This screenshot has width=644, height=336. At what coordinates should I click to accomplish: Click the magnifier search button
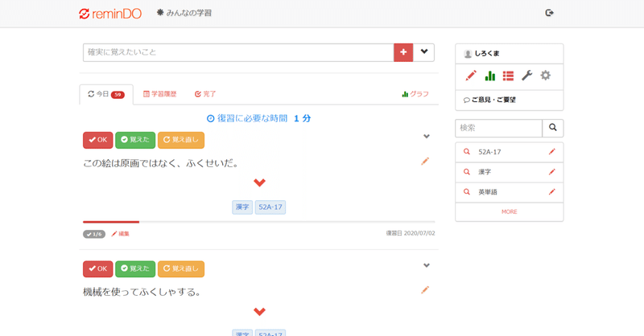pos(553,128)
